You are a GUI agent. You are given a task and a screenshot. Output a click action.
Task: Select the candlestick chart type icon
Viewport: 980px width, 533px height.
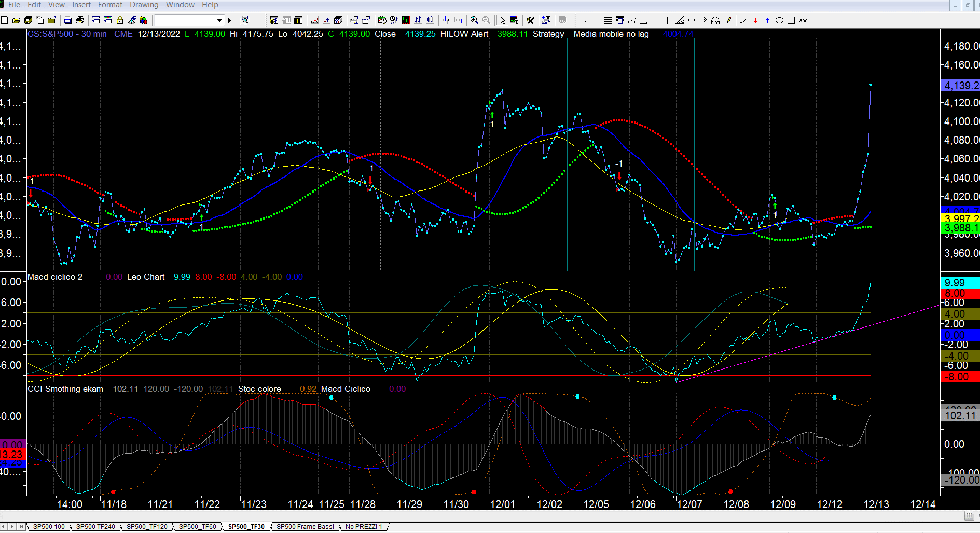point(430,20)
